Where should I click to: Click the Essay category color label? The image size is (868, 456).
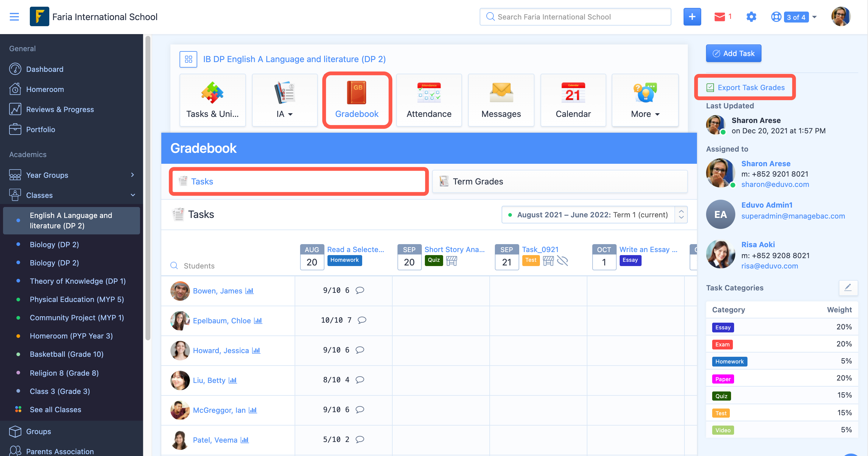723,327
